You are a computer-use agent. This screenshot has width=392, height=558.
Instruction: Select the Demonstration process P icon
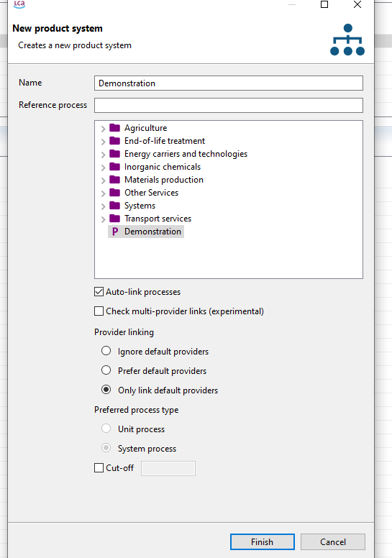click(114, 232)
